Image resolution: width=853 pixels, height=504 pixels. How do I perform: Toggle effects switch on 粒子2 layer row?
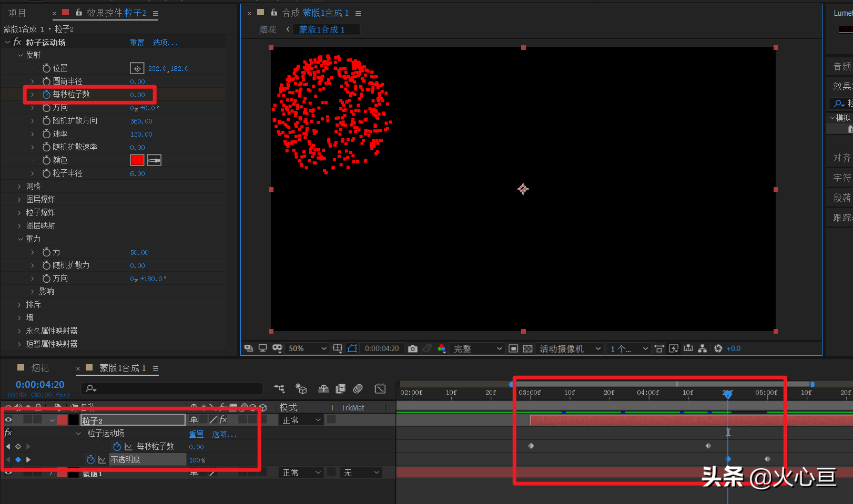click(x=223, y=420)
